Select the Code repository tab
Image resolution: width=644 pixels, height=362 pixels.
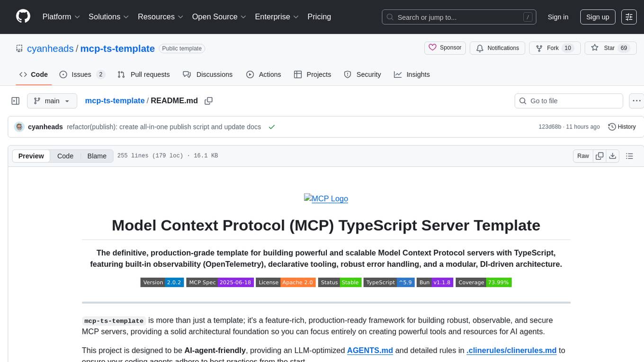coord(34,74)
